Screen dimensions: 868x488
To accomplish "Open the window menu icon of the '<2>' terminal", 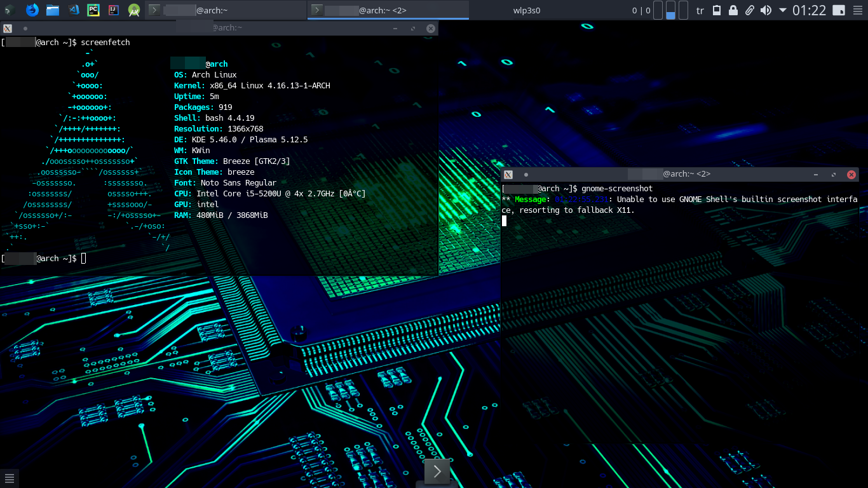I will [x=508, y=175].
